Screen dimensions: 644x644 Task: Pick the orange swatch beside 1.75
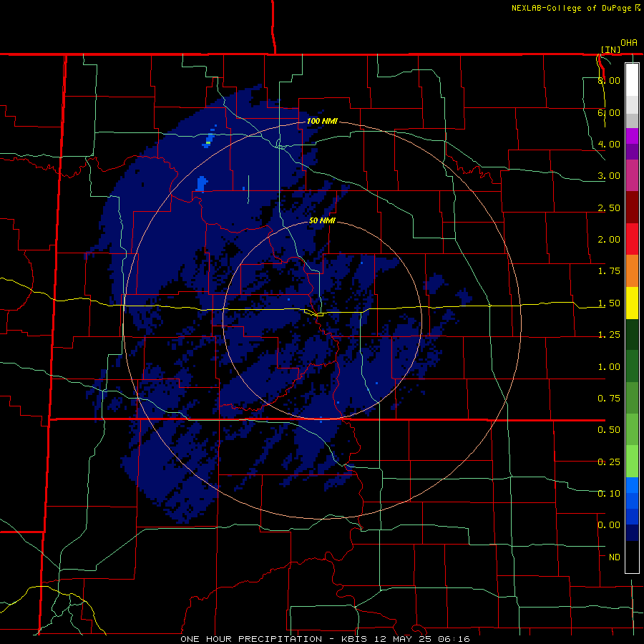(632, 270)
